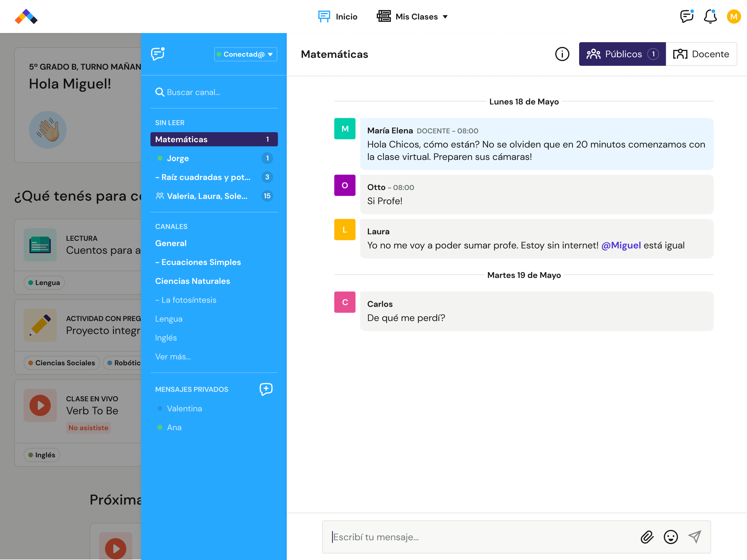The image size is (747, 560).
Task: Open the Ciencias Naturales channel
Action: [x=192, y=281]
